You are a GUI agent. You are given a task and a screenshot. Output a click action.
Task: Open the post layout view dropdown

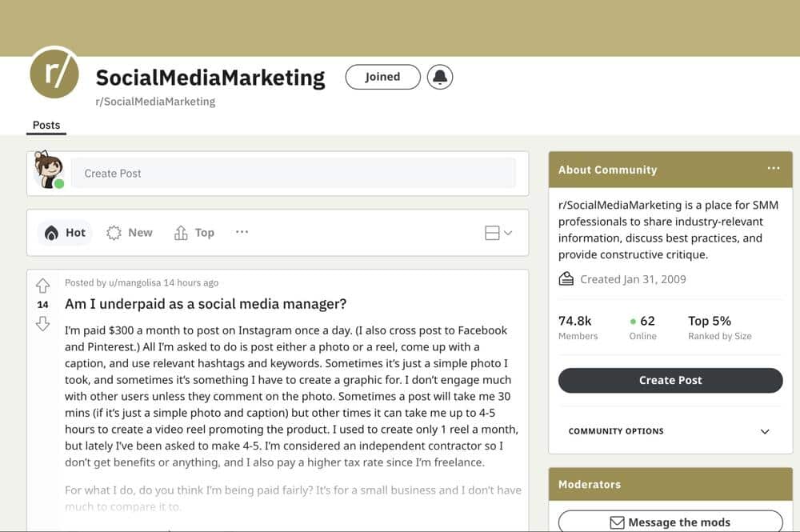coord(498,233)
